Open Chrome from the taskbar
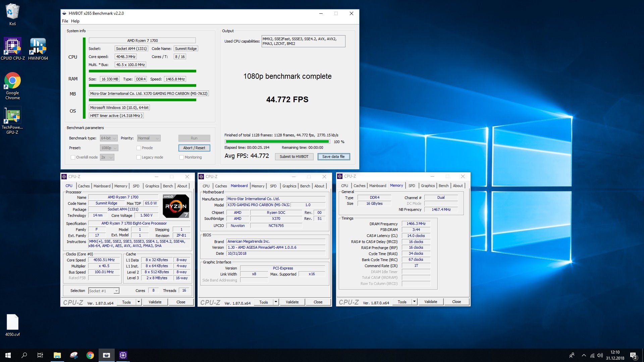This screenshot has height=362, width=644. pyautogui.click(x=90, y=355)
